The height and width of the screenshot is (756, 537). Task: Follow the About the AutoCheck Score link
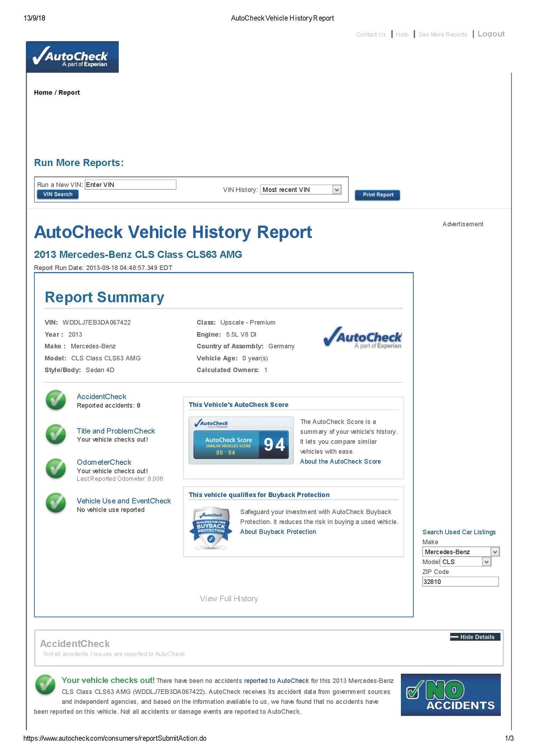click(340, 462)
